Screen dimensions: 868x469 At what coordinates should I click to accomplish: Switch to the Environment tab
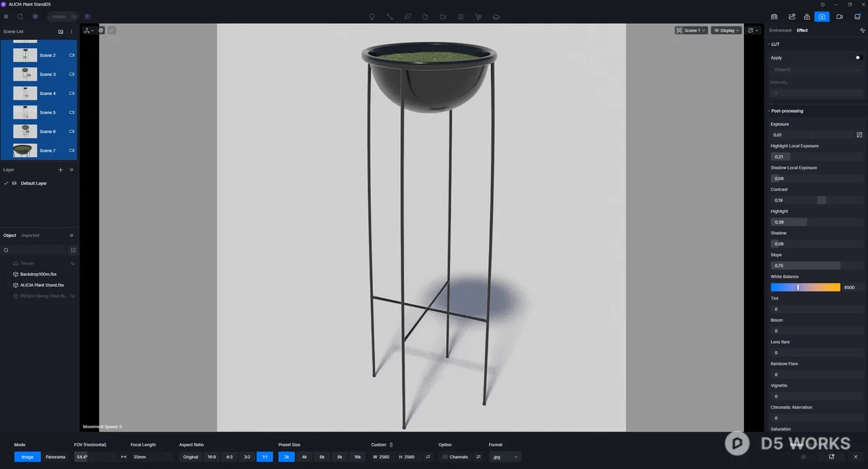pyautogui.click(x=781, y=30)
